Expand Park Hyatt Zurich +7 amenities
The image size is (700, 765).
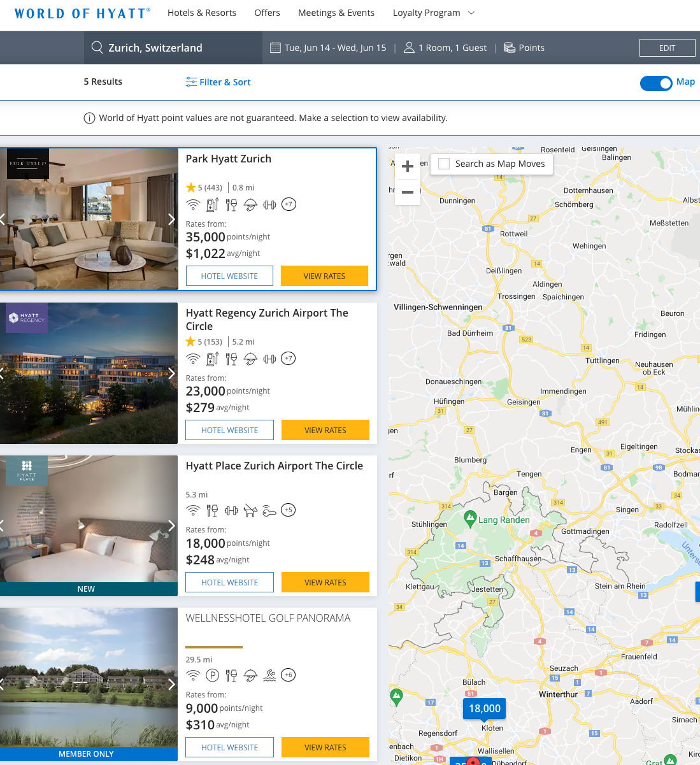(289, 204)
